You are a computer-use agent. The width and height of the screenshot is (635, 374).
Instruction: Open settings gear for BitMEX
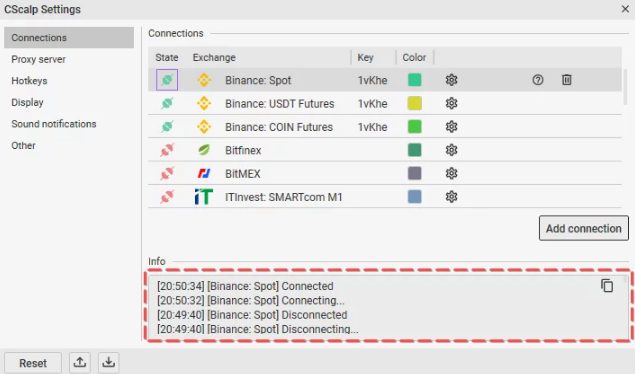451,174
